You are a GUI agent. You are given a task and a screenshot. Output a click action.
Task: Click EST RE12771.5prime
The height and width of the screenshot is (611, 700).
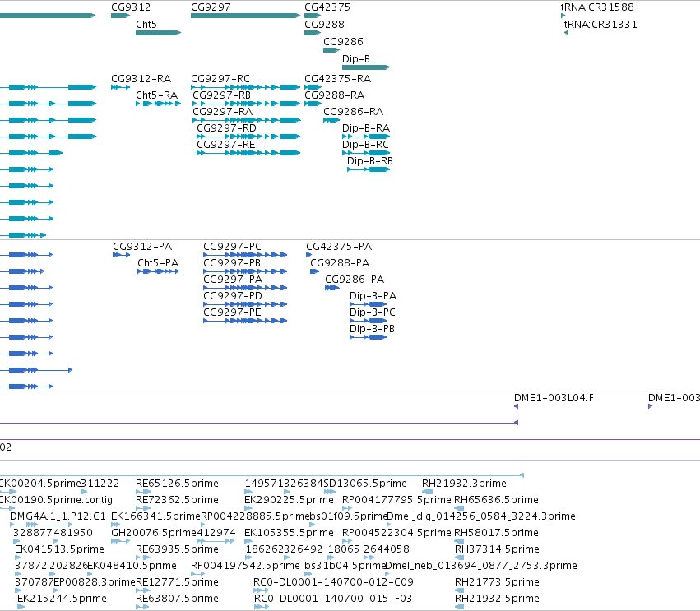[177, 583]
